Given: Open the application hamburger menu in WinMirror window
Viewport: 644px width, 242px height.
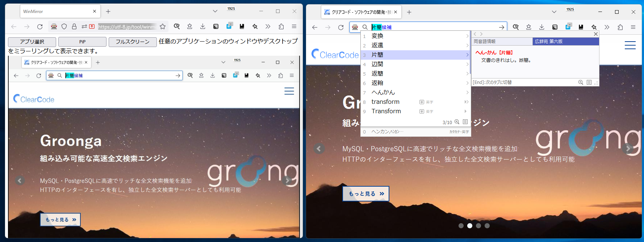Looking at the screenshot, I should [x=294, y=26].
